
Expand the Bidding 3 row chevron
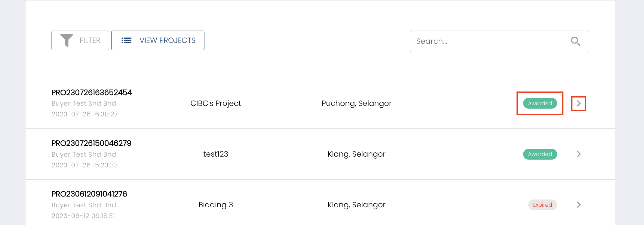pyautogui.click(x=578, y=205)
